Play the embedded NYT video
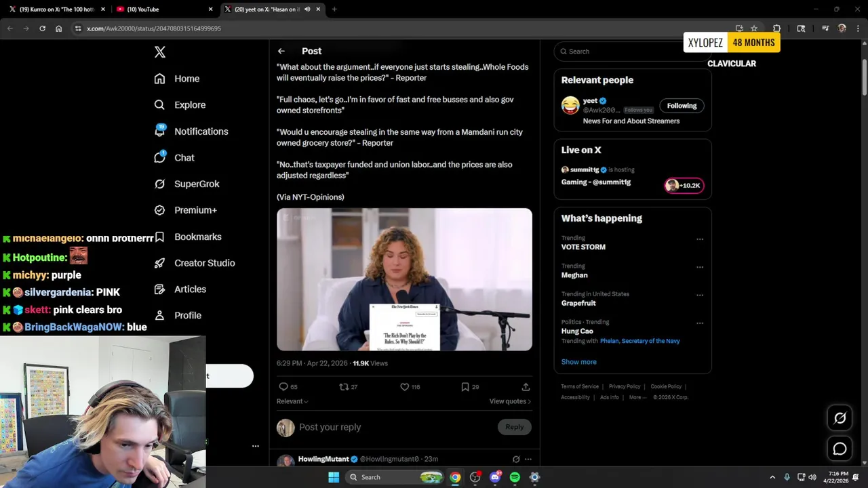 click(x=404, y=279)
